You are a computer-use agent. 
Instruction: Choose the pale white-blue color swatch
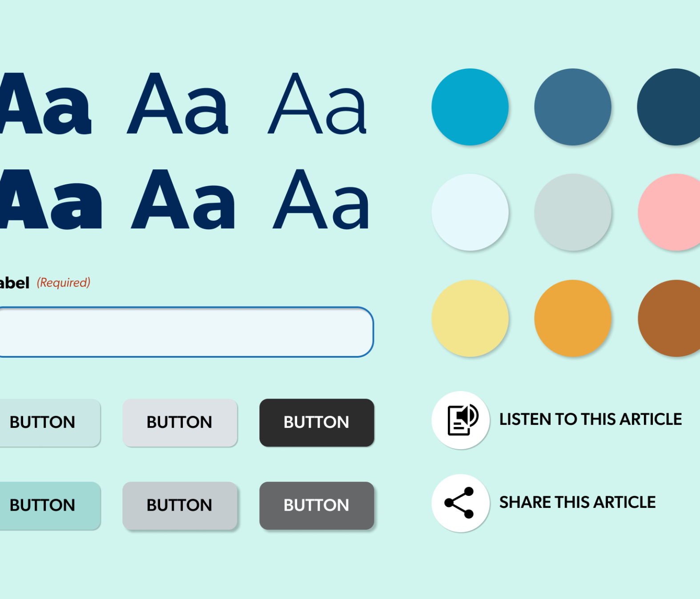(x=470, y=212)
